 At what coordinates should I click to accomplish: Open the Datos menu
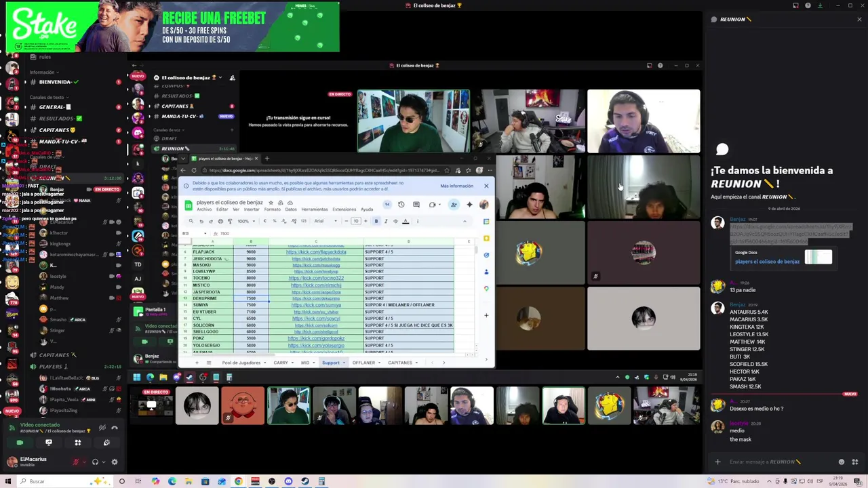click(291, 209)
